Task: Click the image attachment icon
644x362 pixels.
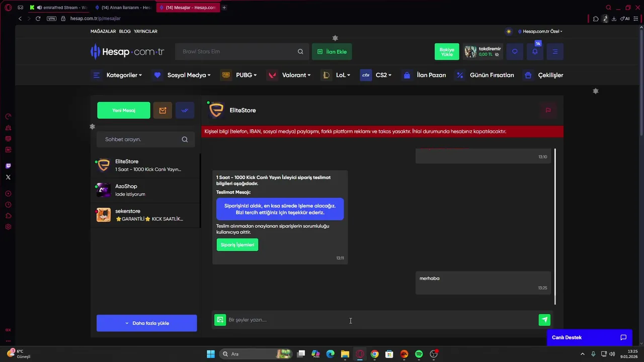Action: click(220, 320)
